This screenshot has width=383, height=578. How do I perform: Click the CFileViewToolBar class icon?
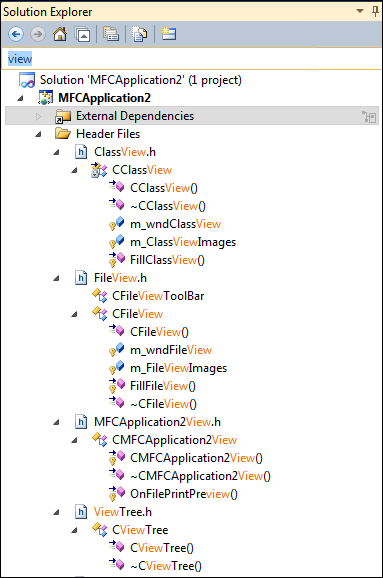[99, 296]
